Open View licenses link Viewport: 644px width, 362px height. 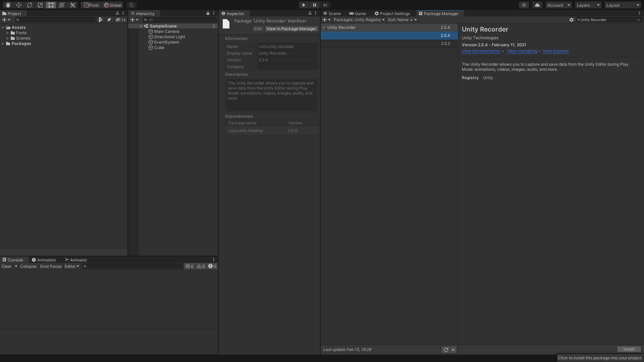[x=555, y=51]
